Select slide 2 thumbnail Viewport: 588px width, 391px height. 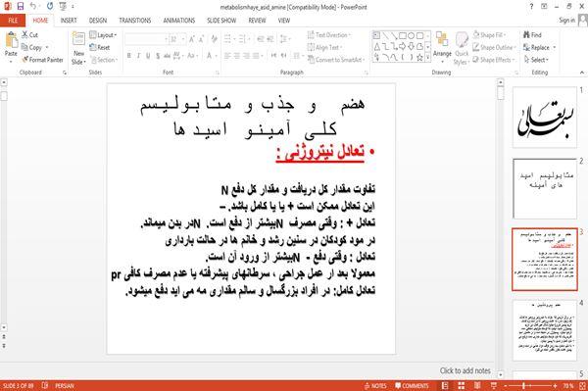click(545, 188)
